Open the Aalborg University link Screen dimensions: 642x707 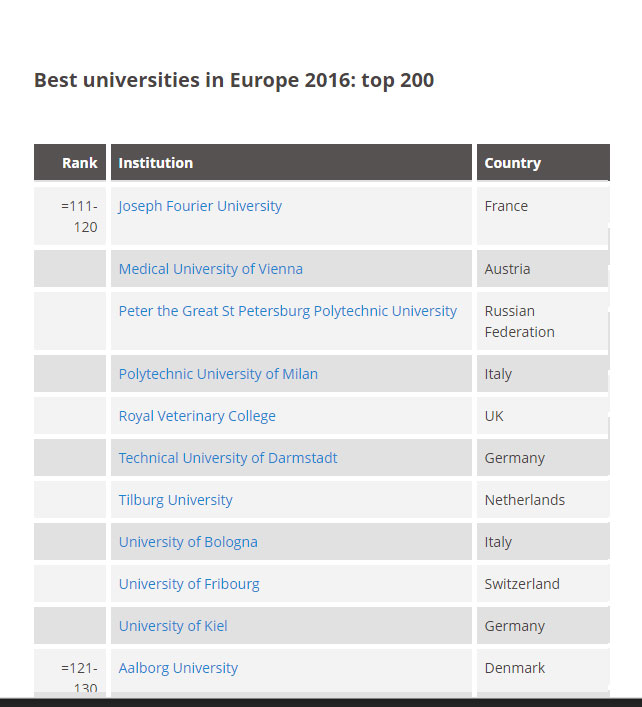[x=178, y=668]
